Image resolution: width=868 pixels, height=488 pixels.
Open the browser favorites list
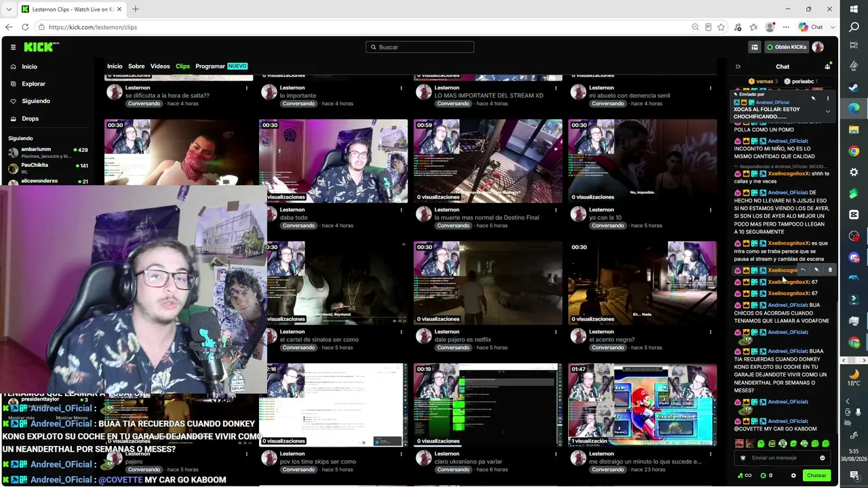[753, 27]
